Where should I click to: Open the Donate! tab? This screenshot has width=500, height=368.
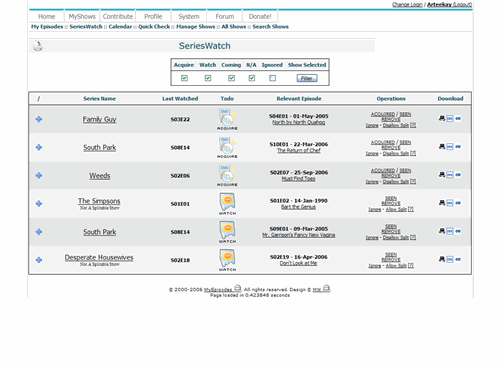260,16
